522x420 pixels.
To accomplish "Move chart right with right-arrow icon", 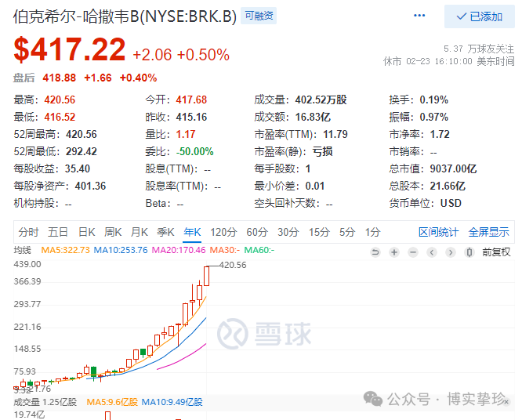I will point(451,252).
